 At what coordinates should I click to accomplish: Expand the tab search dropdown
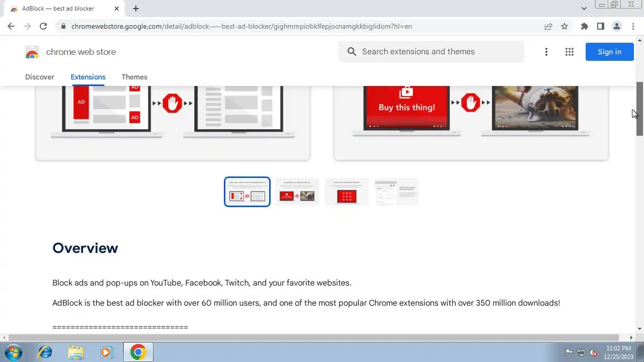tap(584, 9)
